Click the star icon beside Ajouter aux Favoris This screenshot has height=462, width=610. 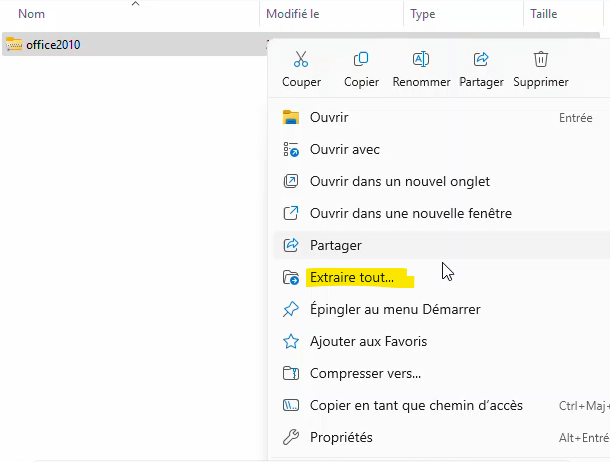(x=291, y=341)
